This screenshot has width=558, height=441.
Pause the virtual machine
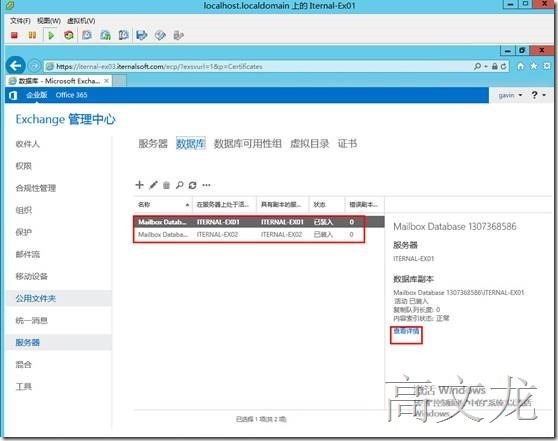tap(32, 35)
